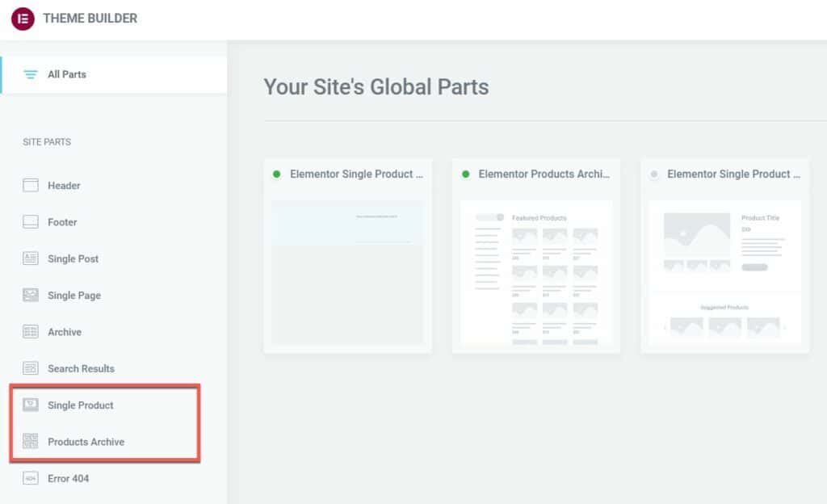This screenshot has height=504, width=827.
Task: Click the green status dot on the Products Archive card
Action: pos(466,174)
